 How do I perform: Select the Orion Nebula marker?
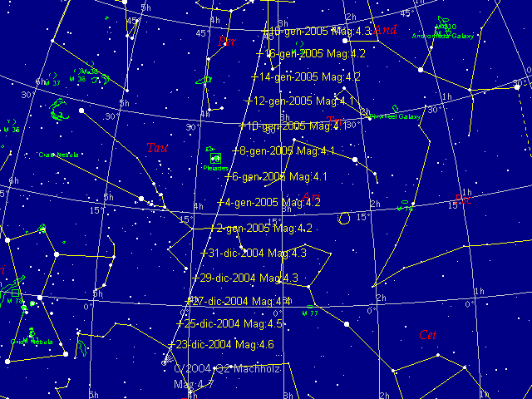pyautogui.click(x=30, y=332)
